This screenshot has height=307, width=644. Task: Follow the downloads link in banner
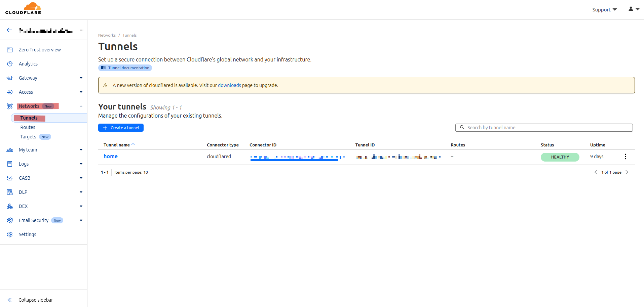pyautogui.click(x=229, y=85)
